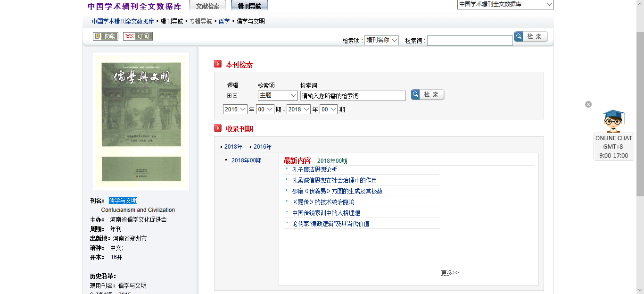Open the start issue 00 dropdown
This screenshot has height=294, width=644.
coord(265,109)
